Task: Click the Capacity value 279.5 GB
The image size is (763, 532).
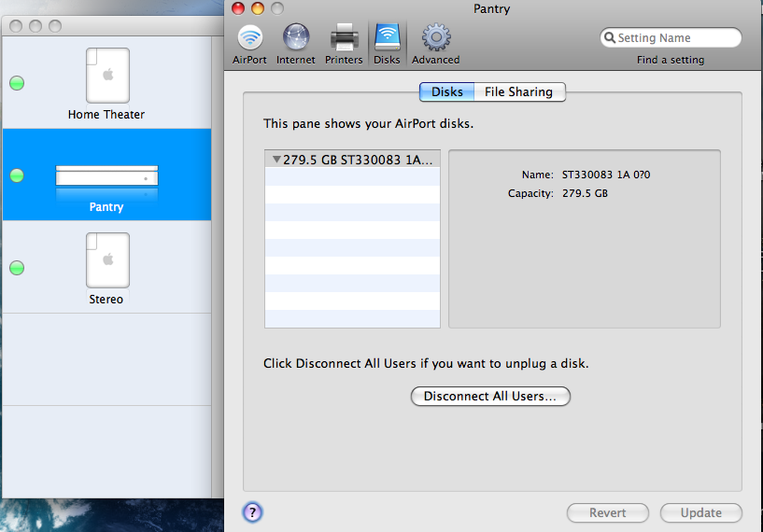Action: (x=585, y=193)
